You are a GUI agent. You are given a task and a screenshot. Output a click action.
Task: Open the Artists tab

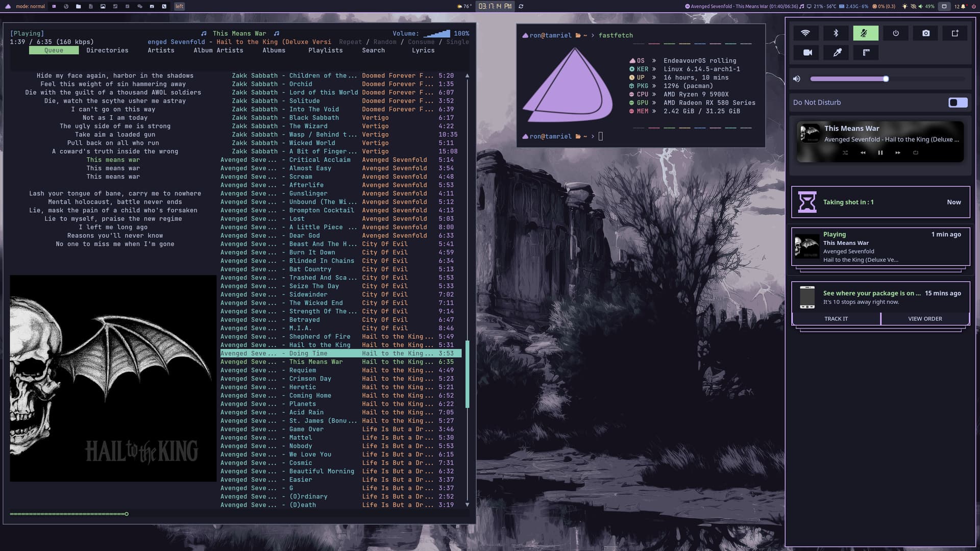point(161,50)
